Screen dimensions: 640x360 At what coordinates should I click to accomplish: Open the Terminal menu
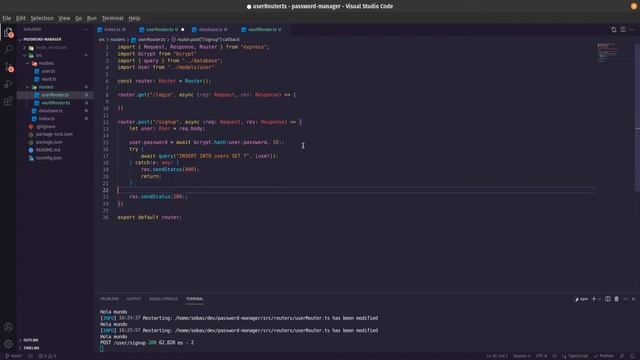pos(113,18)
